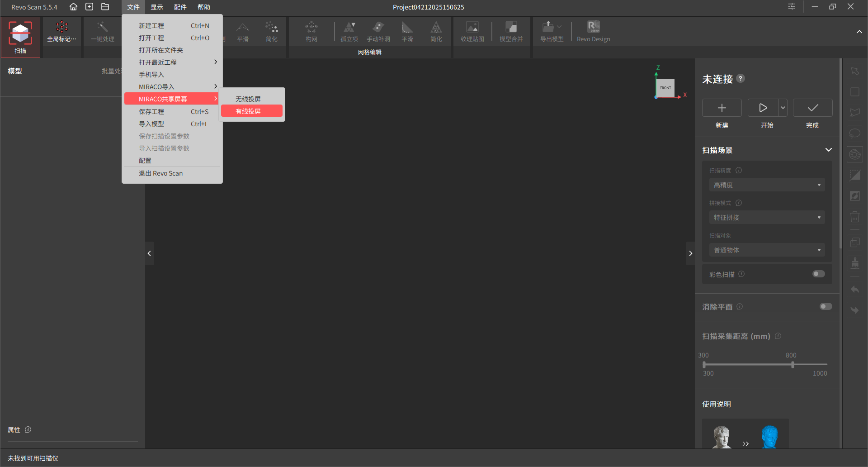Click the 一键处理 one-click process icon
This screenshot has width=868, height=467.
pyautogui.click(x=103, y=32)
